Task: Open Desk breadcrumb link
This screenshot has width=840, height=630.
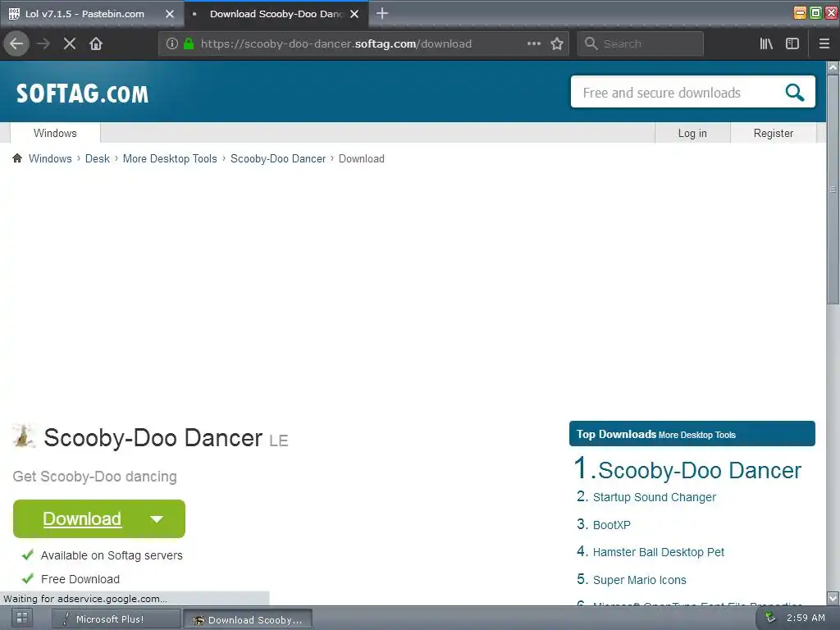Action: pyautogui.click(x=97, y=158)
